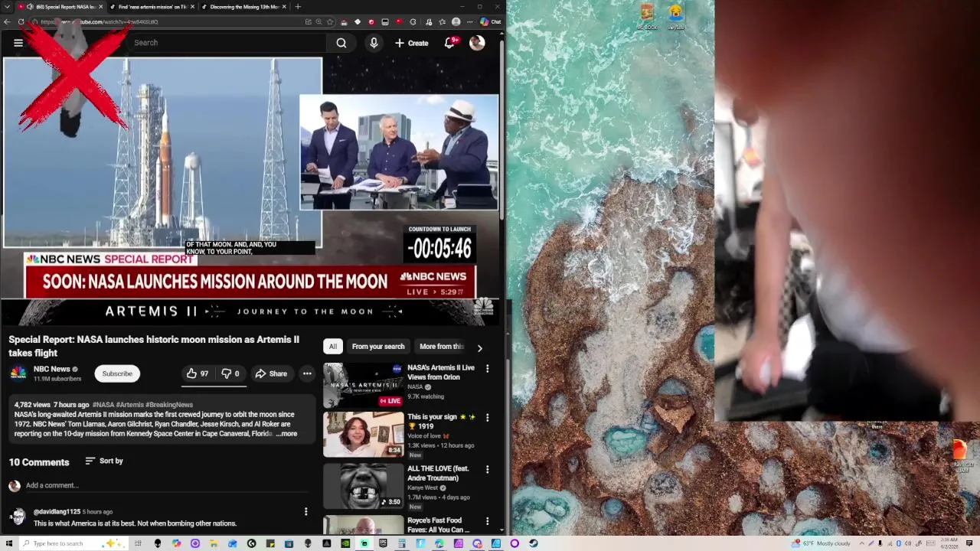
Task: Open the browser profile icon
Action: click(456, 21)
